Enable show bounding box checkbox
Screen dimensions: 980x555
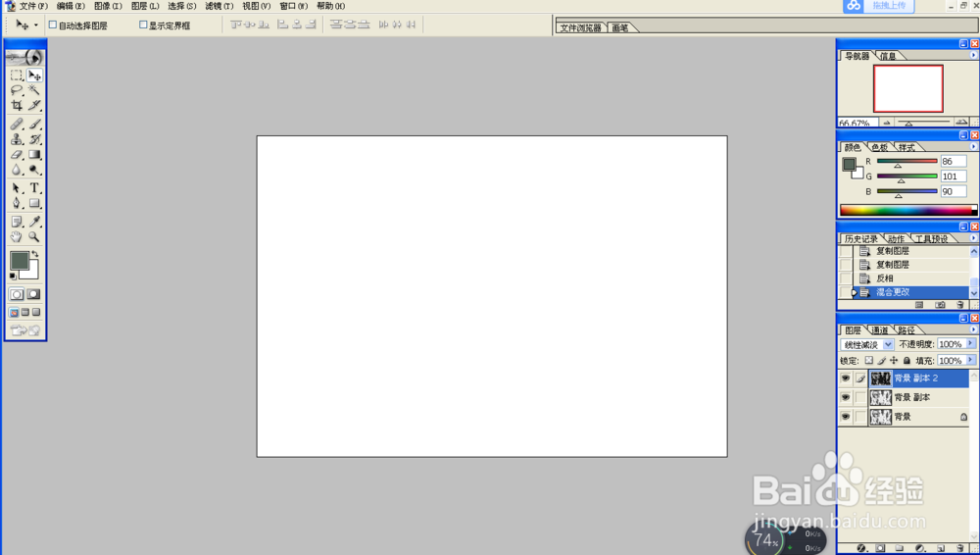pyautogui.click(x=143, y=25)
